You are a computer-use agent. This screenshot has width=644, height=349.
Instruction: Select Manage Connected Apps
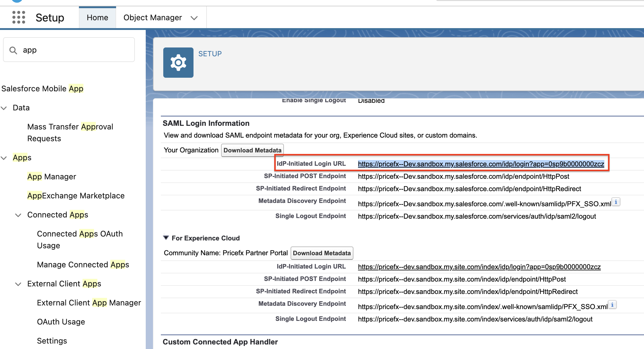[x=83, y=265]
